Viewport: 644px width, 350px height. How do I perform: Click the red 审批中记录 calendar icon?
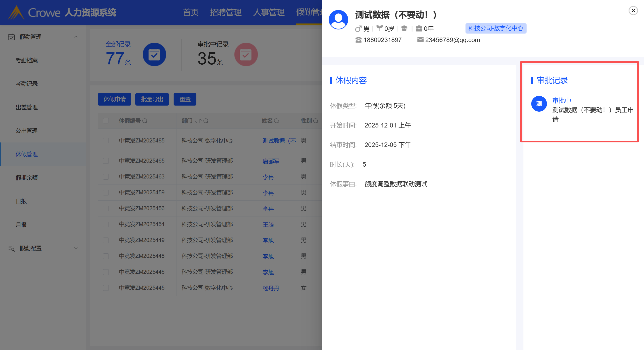pos(246,55)
